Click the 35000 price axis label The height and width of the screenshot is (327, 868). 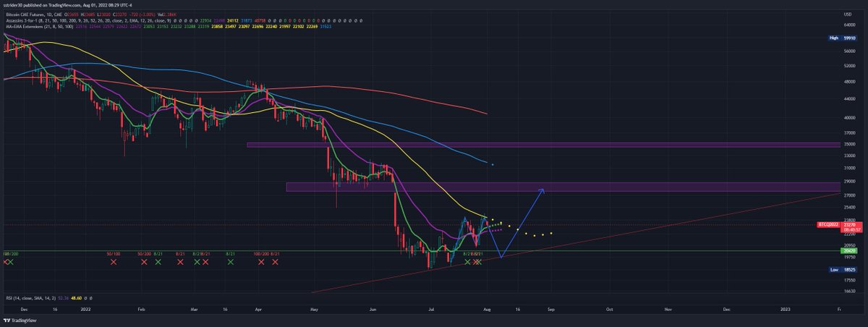(850, 144)
